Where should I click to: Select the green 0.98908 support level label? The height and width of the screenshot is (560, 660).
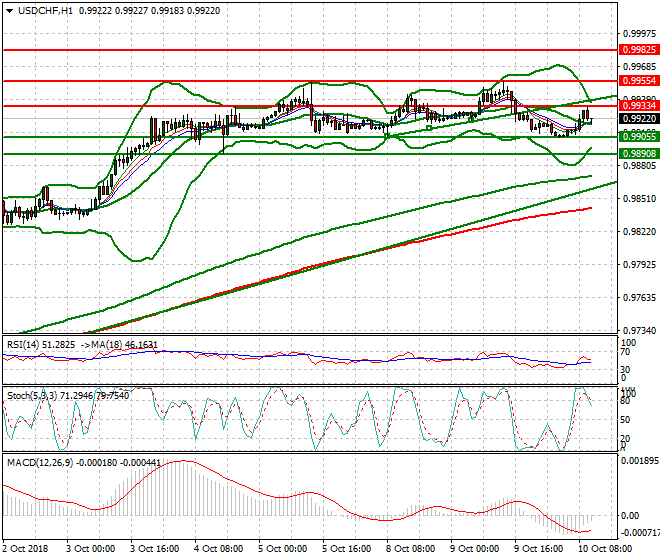(x=639, y=154)
